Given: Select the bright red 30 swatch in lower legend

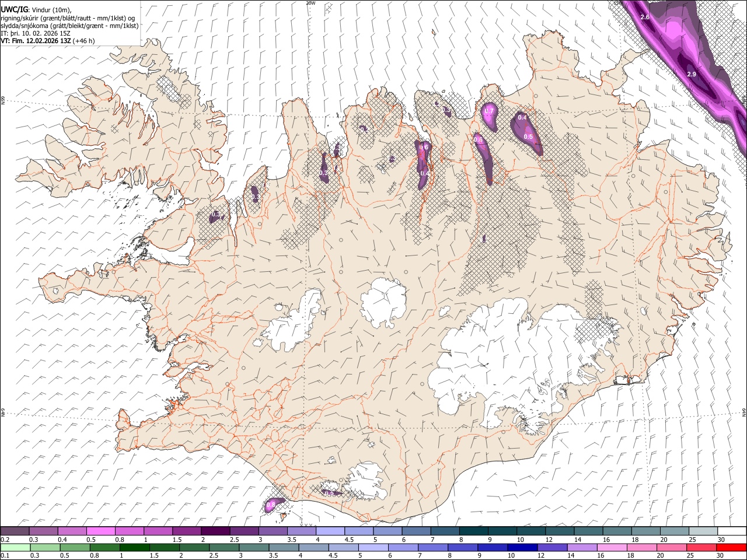Looking at the screenshot, I should tap(731, 547).
